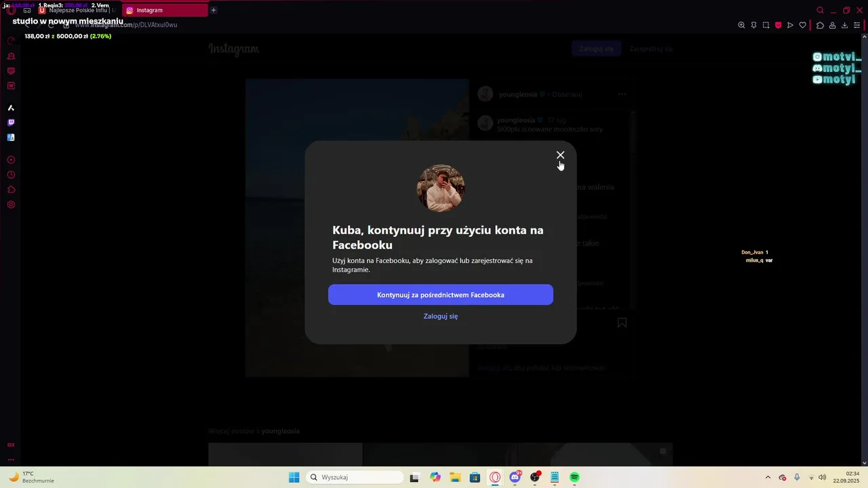Open volume control in system tray
This screenshot has width=868, height=488.
click(x=822, y=477)
